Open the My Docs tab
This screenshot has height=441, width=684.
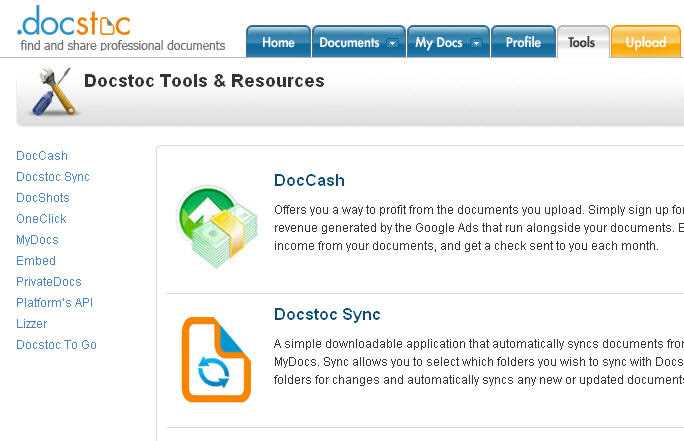tap(448, 42)
